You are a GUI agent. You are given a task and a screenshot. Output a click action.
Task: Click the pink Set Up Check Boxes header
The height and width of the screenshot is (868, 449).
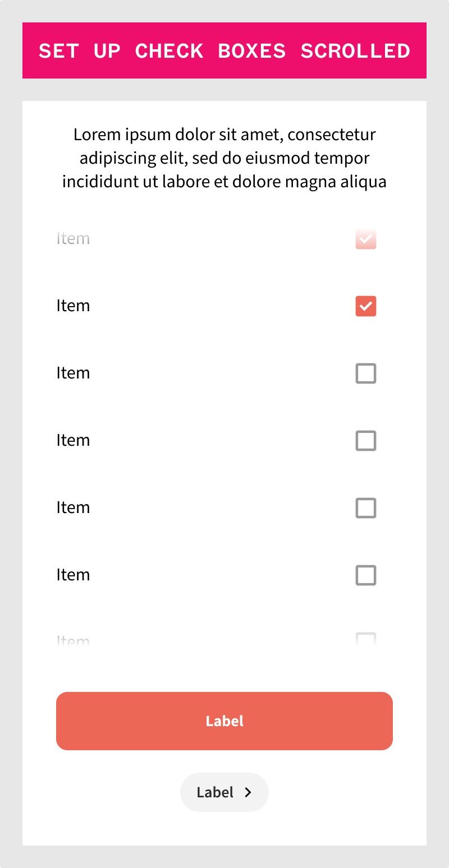[224, 50]
